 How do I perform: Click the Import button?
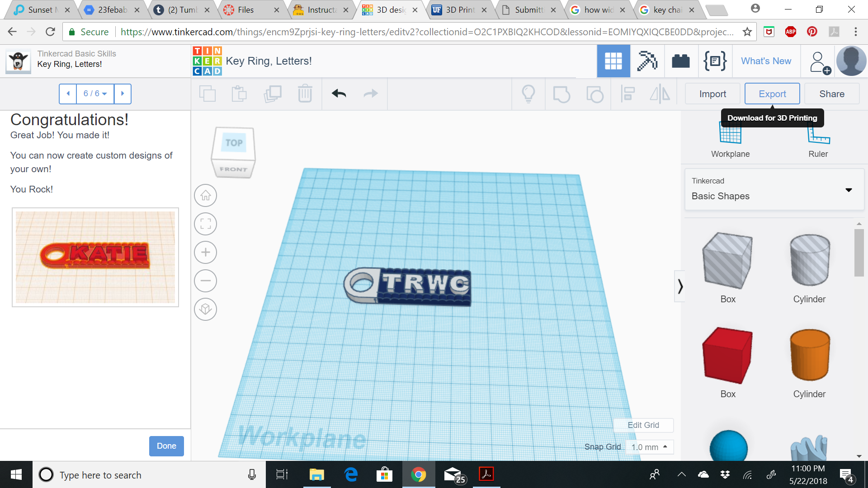pos(712,94)
